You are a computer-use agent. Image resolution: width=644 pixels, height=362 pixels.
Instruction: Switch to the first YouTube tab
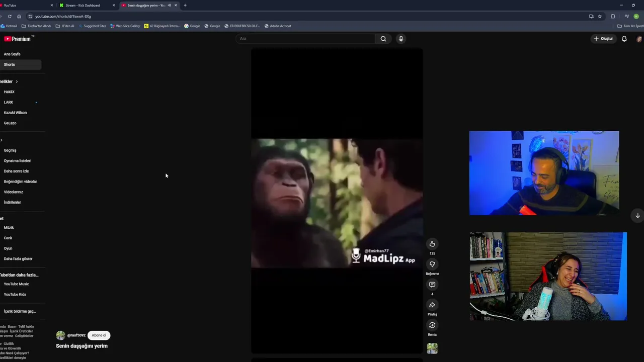[x=24, y=5]
